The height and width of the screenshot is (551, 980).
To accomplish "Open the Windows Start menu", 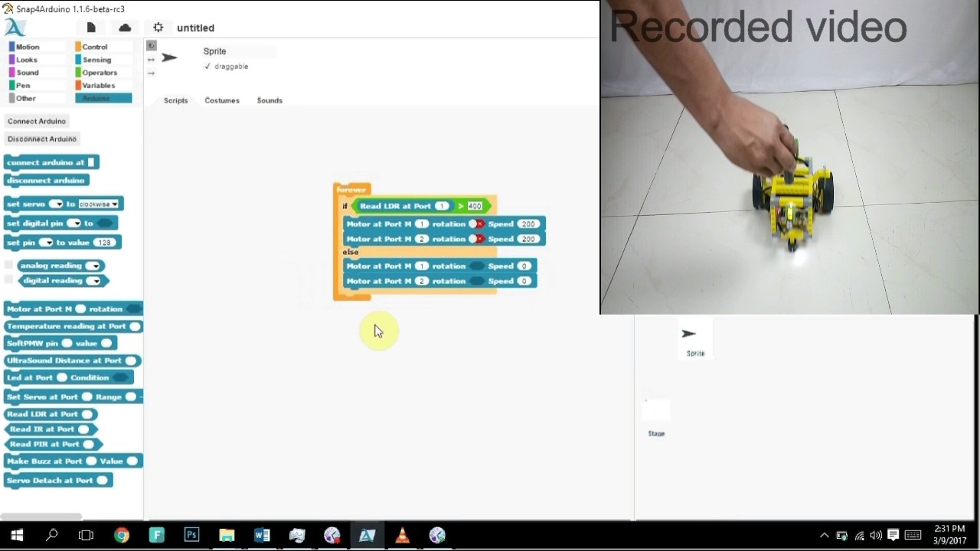I will click(x=17, y=535).
